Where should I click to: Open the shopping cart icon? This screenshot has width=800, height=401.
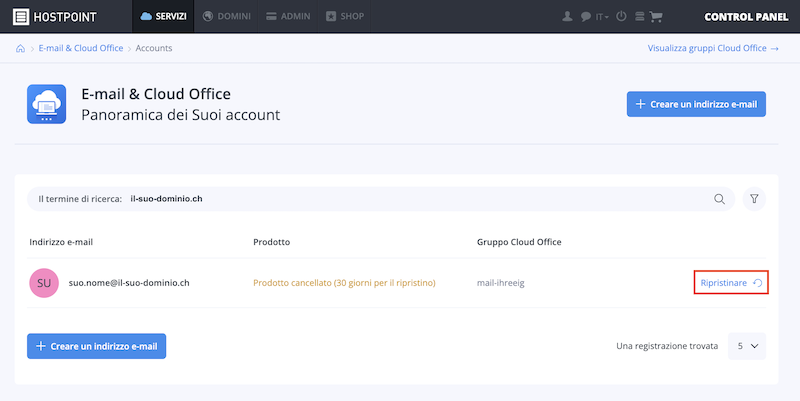coord(656,17)
